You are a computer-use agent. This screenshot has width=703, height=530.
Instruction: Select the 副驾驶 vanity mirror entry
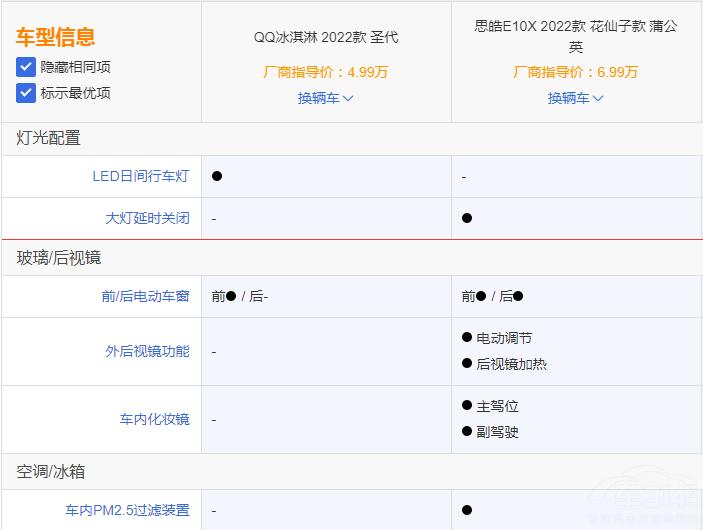[490, 432]
